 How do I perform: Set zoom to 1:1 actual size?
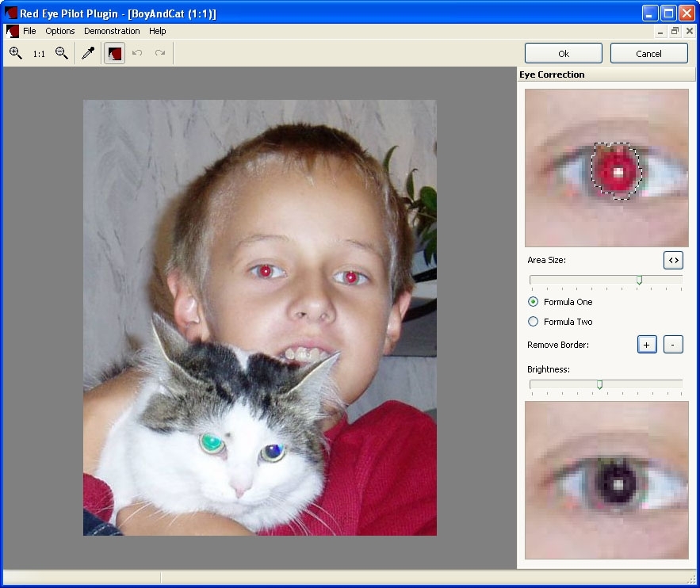39,54
